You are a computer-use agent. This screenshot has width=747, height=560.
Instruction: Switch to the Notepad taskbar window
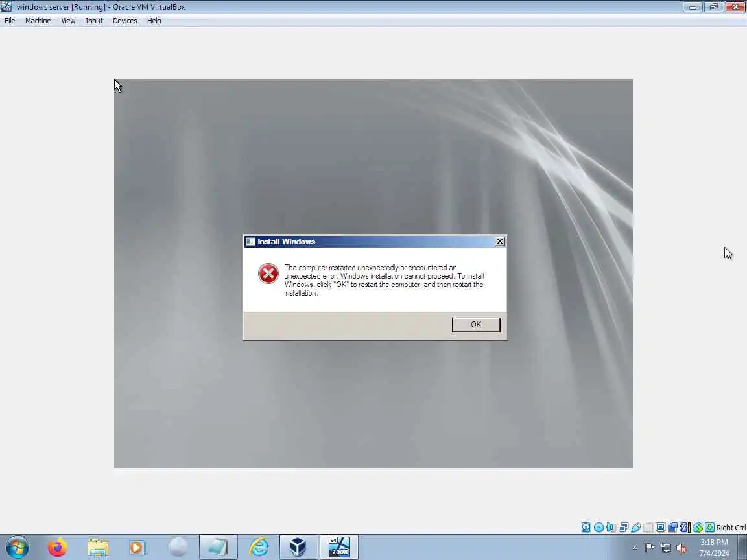[x=218, y=547]
